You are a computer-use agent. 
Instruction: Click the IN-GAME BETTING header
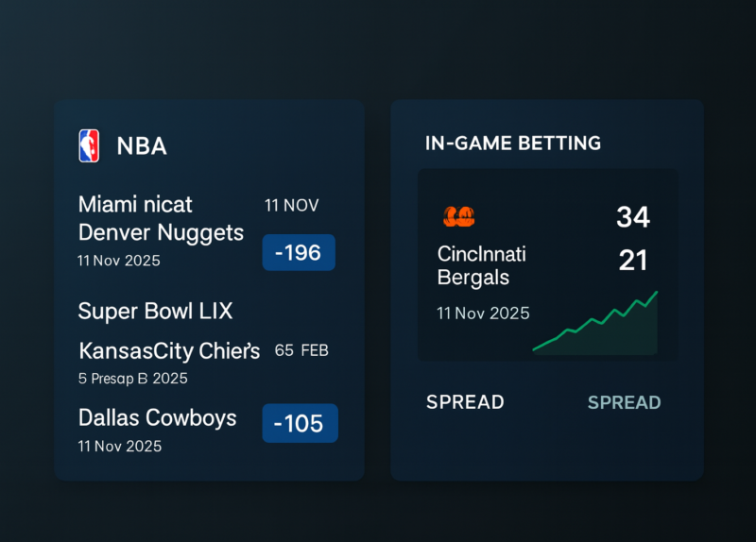513,144
